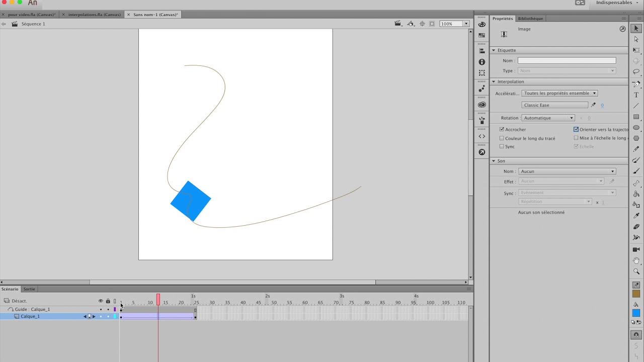The image size is (644, 362).
Task: Select the Guide : Calque_1 layer
Action: [32, 309]
